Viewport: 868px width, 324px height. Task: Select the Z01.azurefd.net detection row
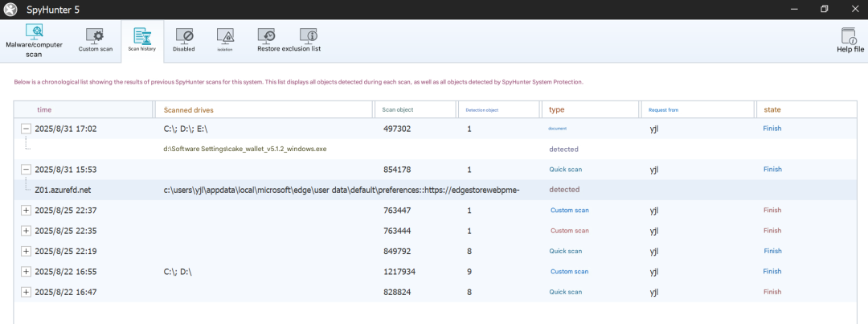[435, 190]
